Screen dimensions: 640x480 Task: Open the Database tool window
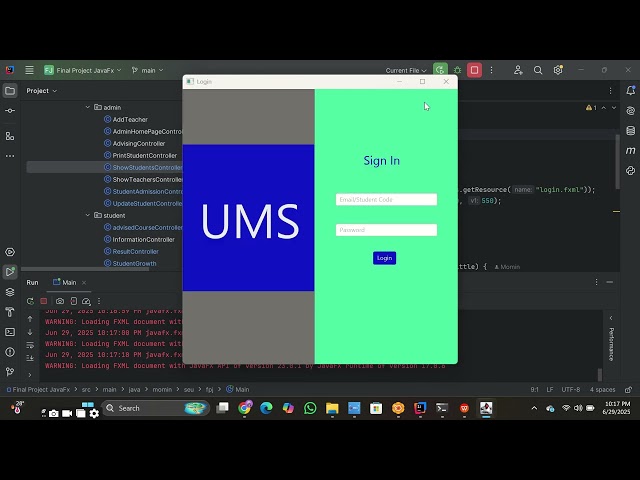[x=631, y=131]
